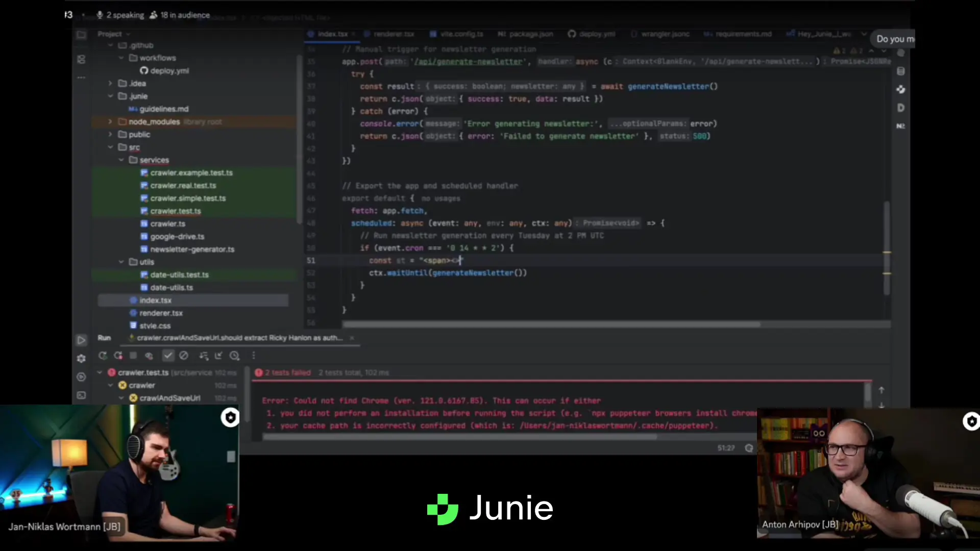This screenshot has height=551, width=980.
Task: Collapse the services folder
Action: point(121,160)
